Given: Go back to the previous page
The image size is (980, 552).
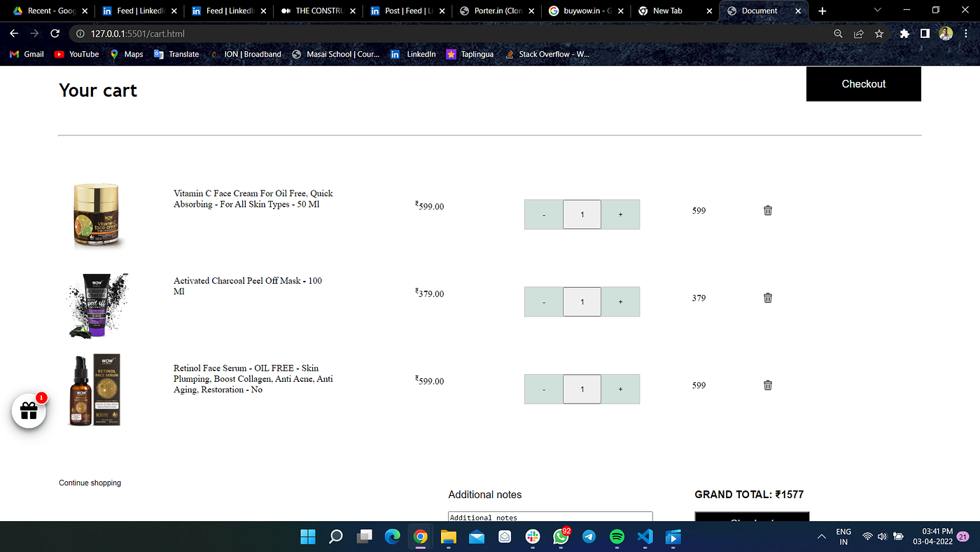Looking at the screenshot, I should coord(14,34).
